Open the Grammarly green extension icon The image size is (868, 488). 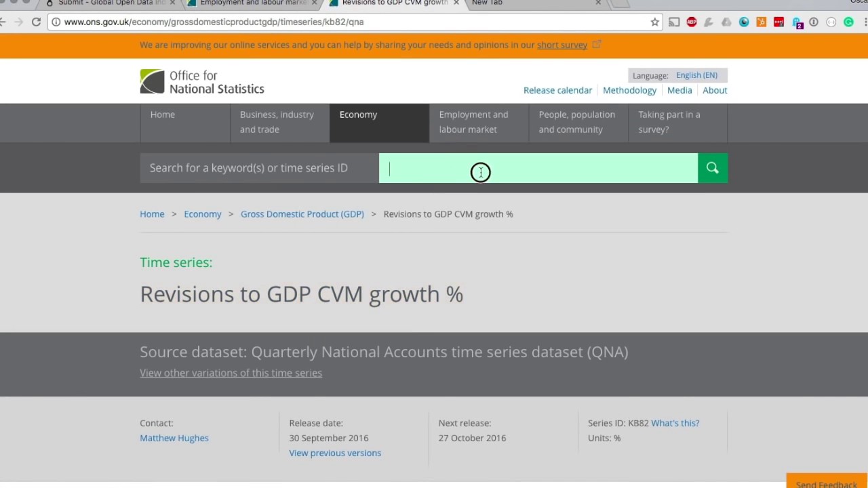848,22
